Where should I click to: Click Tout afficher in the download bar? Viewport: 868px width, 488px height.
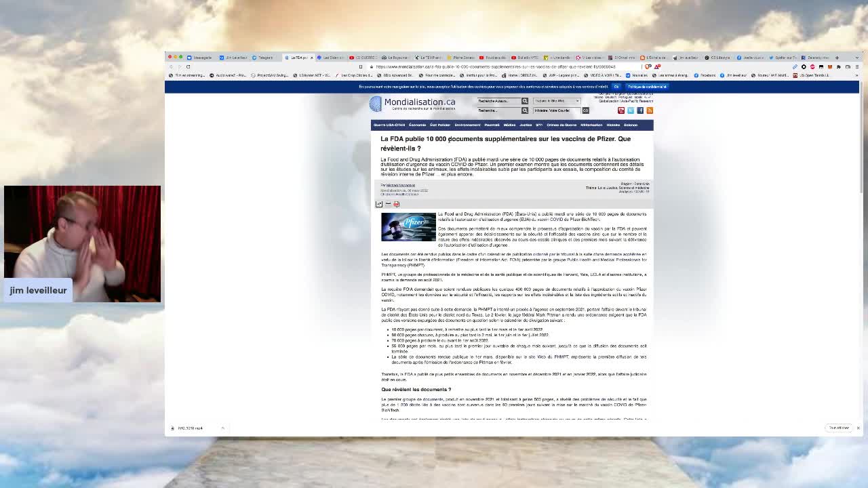point(839,428)
